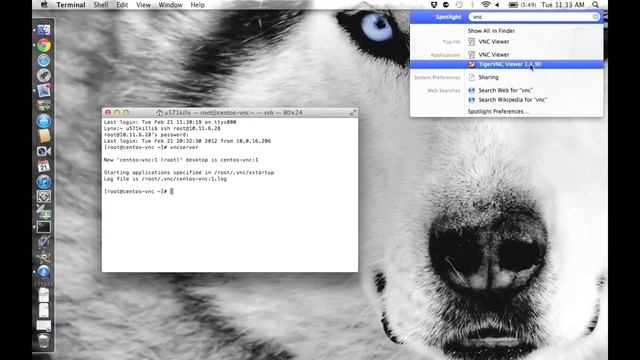Open the Trash in the dock
Viewport: 640px width, 360px height.
click(44, 340)
